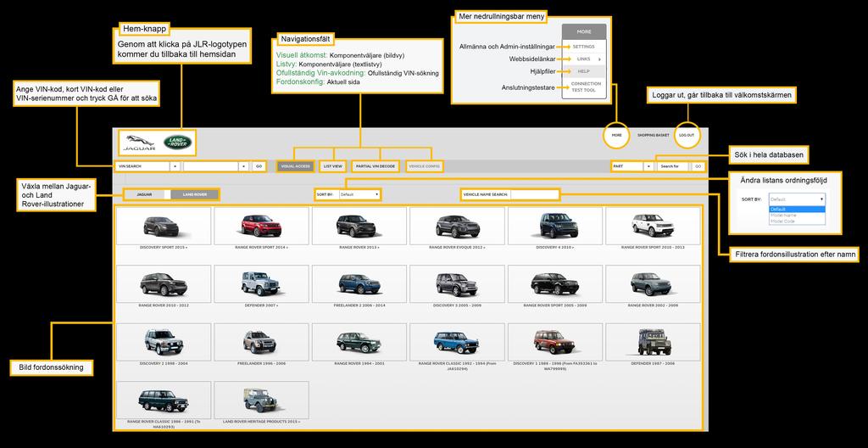Click the VEHICLE NAME SEARCH field
The width and height of the screenshot is (868, 448).
[x=534, y=194]
